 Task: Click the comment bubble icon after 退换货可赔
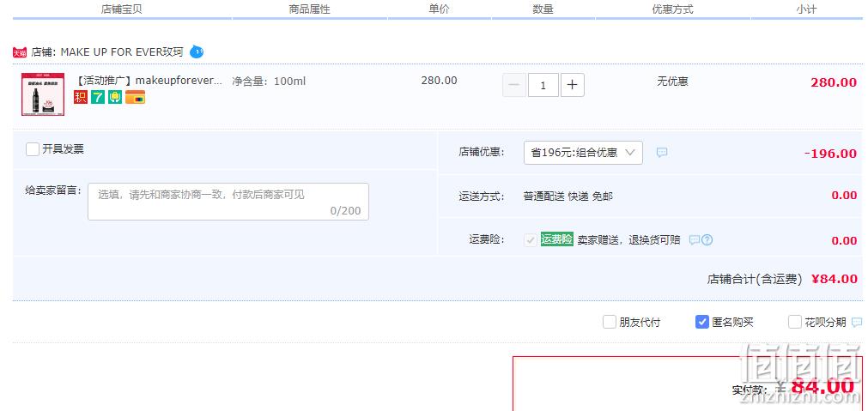coord(695,240)
